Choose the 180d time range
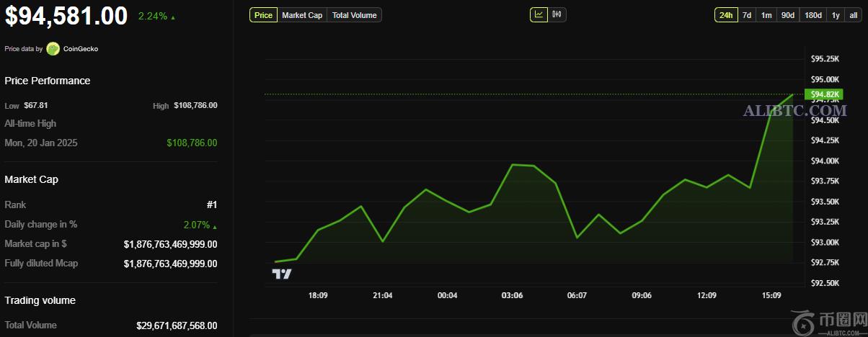 tap(812, 15)
